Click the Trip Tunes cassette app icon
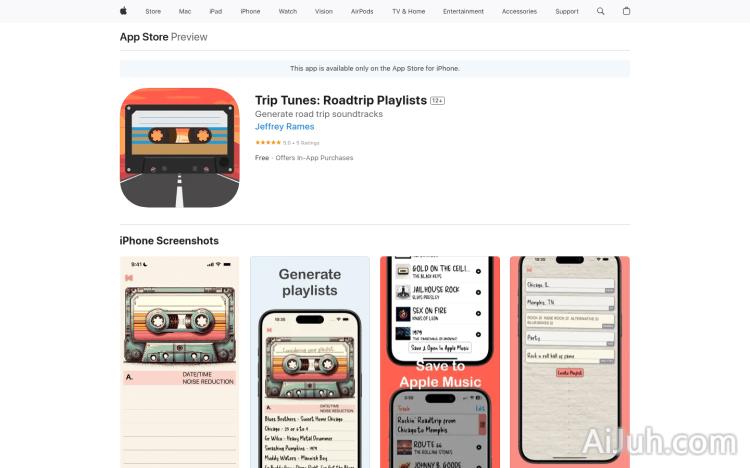 [x=179, y=147]
